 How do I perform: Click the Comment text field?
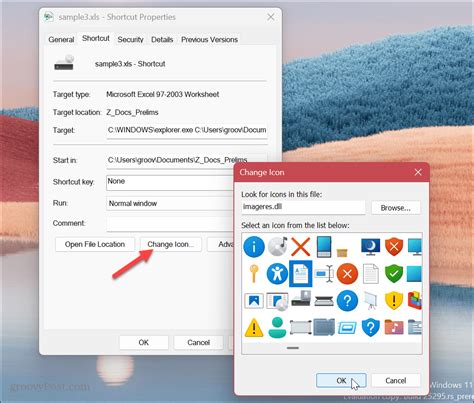pos(170,223)
